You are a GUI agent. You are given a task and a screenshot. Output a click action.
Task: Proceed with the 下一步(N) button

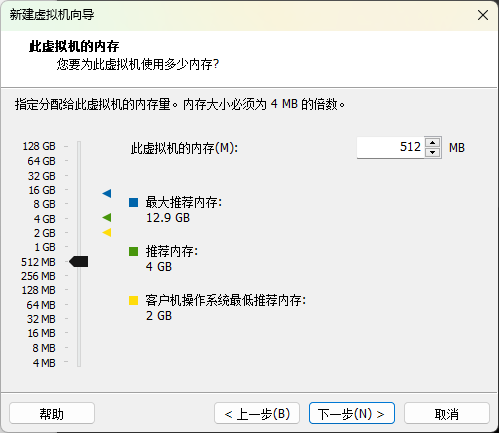pyautogui.click(x=352, y=413)
